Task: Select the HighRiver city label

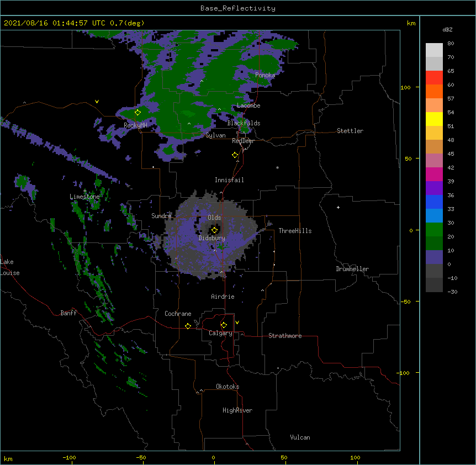Action: coord(237,410)
